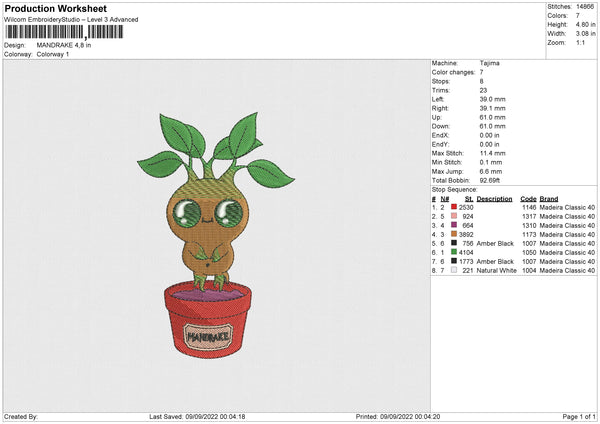Click the "Stops:" label
The width and height of the screenshot is (600, 424).
[441, 81]
